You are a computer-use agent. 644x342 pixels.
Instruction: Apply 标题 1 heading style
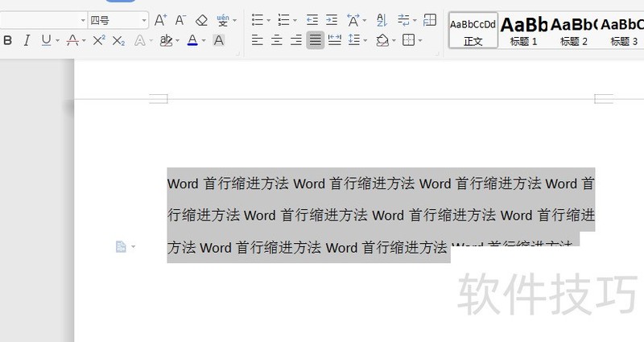524,30
